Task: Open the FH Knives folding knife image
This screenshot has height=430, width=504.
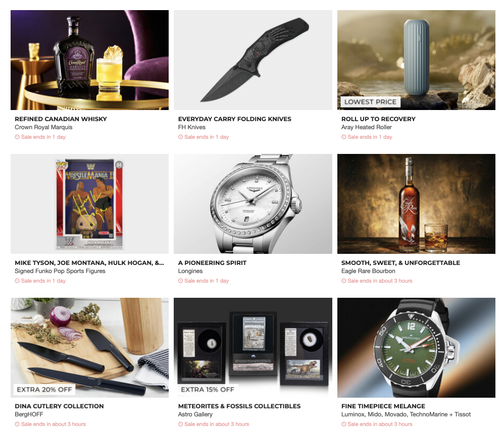Action: point(253,60)
